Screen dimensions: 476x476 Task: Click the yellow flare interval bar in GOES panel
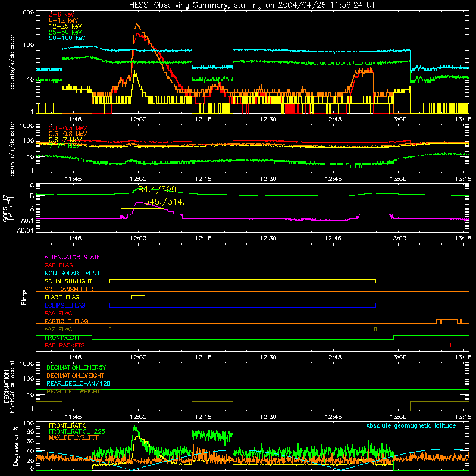[x=142, y=208]
